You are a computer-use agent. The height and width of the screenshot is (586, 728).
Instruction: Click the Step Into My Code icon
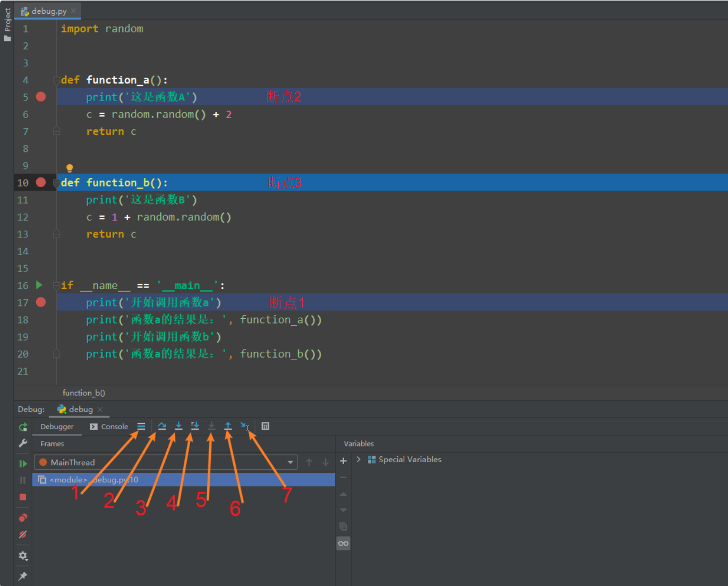tap(195, 426)
